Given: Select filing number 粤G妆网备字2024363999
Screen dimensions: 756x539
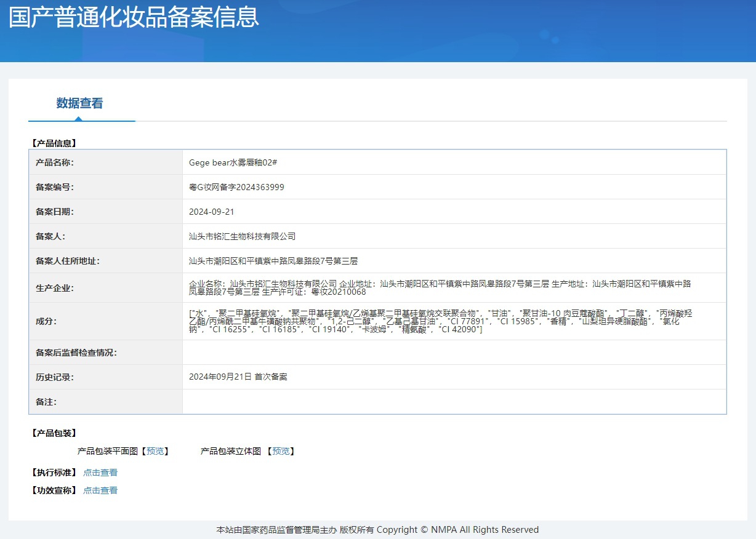Looking at the screenshot, I should coord(236,187).
